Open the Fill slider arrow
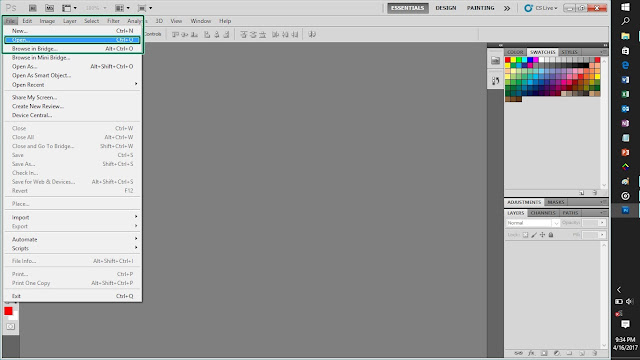The height and width of the screenshot is (360, 640). 602,235
